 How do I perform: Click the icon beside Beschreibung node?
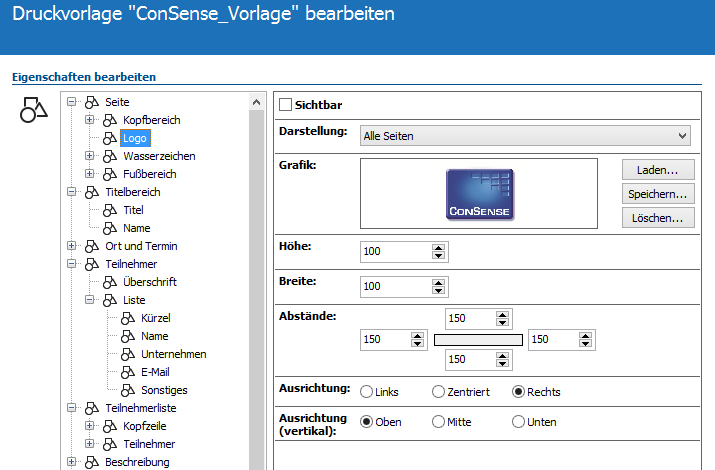[x=92, y=462]
